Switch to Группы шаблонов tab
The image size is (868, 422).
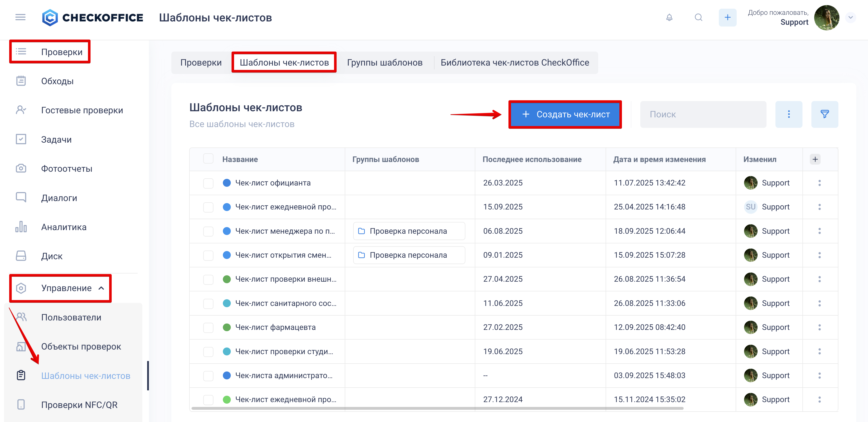(x=385, y=63)
